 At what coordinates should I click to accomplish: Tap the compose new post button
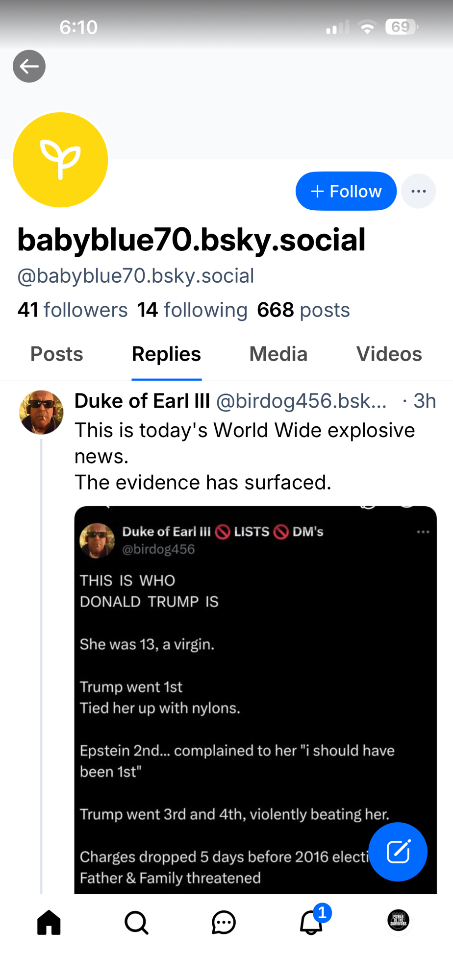coord(398,852)
